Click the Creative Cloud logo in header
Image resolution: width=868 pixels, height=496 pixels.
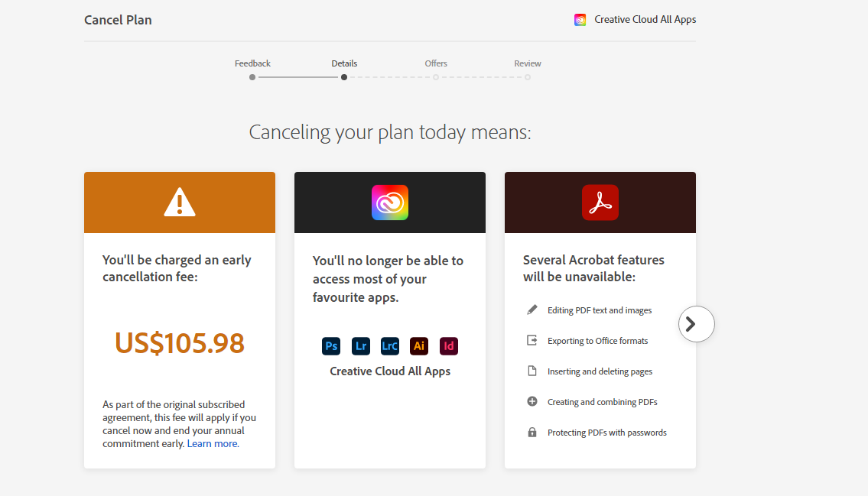[x=580, y=20]
